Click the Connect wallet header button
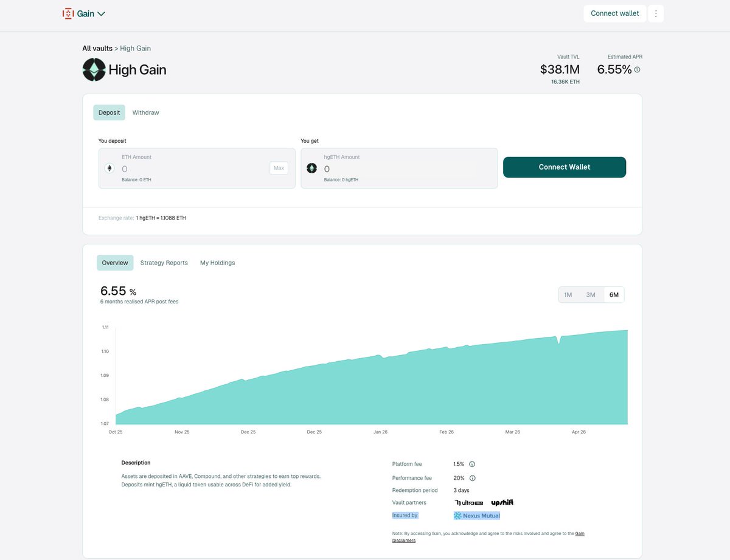 pyautogui.click(x=614, y=13)
